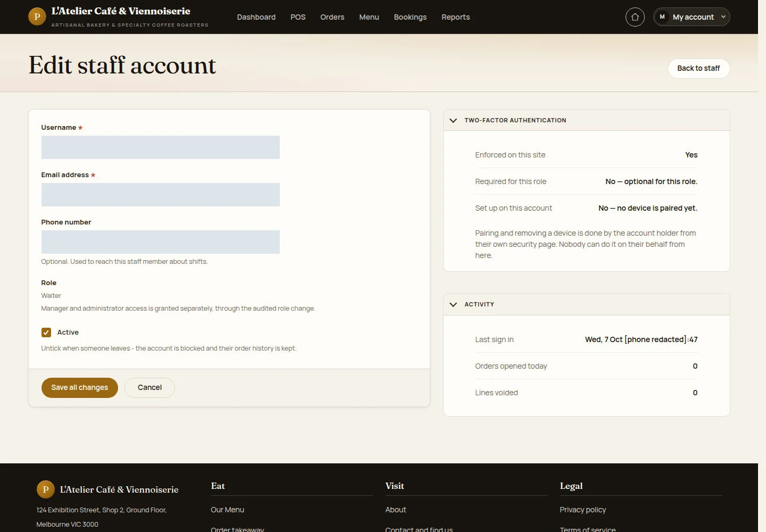766x532 pixels.
Task: Click Save all changes button
Action: (80, 388)
